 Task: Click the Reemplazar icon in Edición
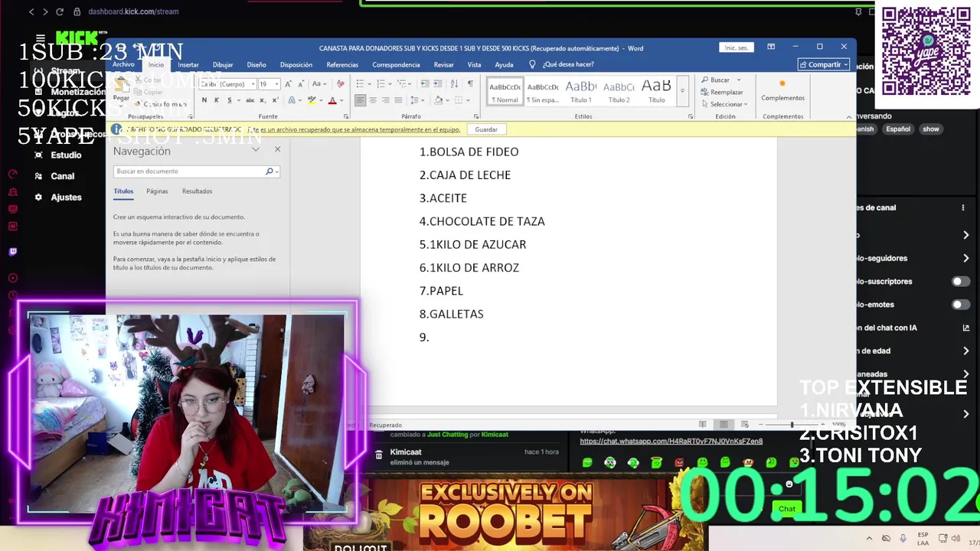[x=704, y=92]
